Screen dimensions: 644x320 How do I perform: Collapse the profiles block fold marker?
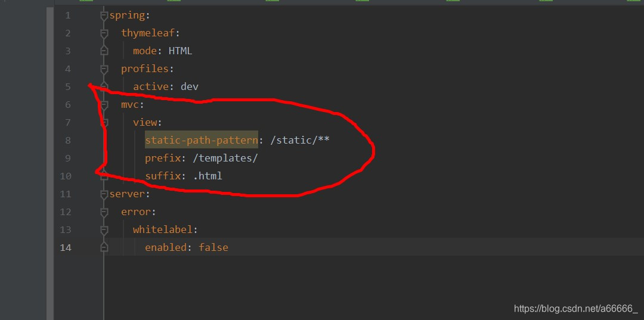click(104, 69)
